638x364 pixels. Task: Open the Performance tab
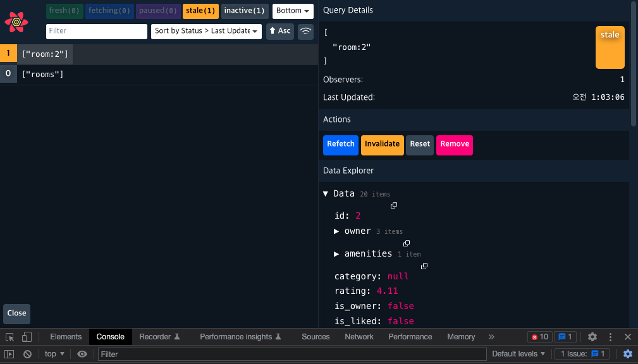(410, 337)
